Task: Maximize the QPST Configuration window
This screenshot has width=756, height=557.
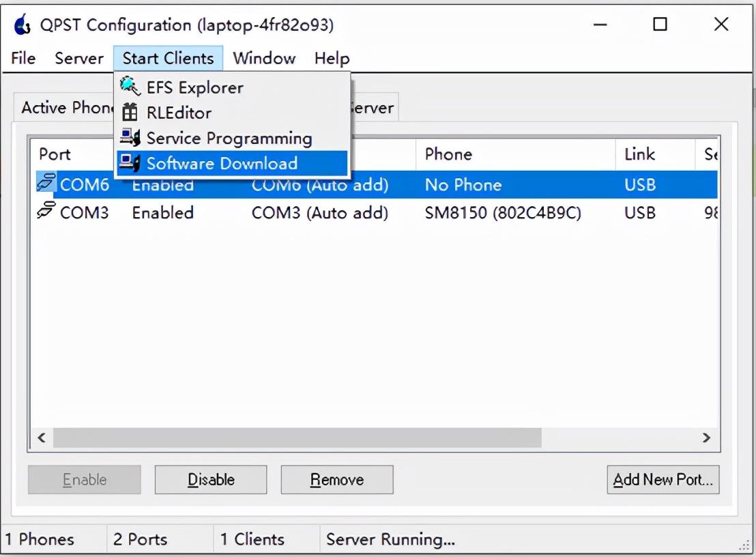Action: tap(660, 24)
